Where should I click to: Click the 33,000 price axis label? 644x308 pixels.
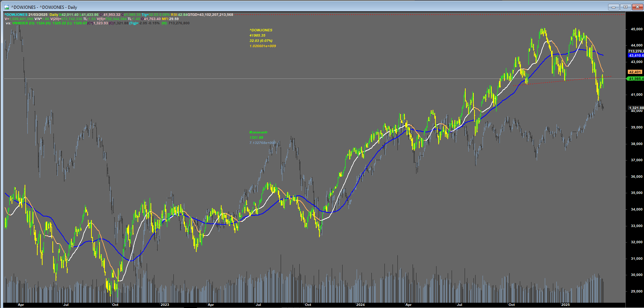pyautogui.click(x=637, y=226)
